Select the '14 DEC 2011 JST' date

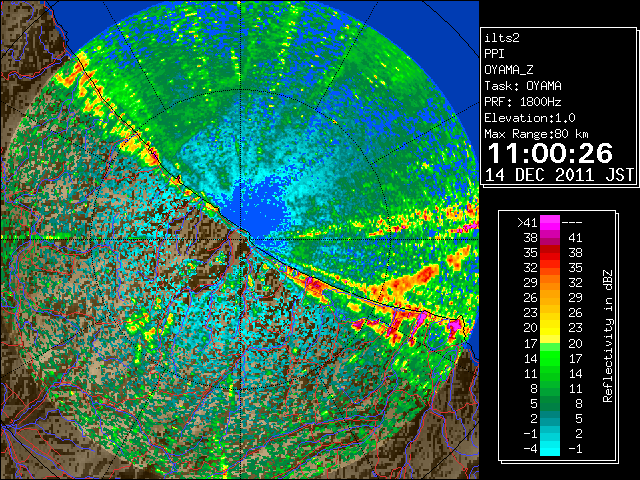[559, 175]
